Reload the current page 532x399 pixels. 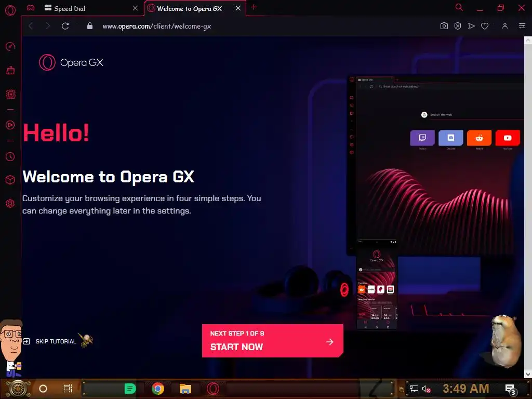click(65, 26)
